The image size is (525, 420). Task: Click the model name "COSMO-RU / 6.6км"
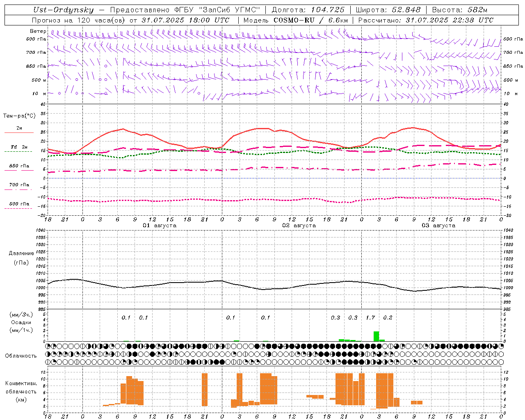click(x=311, y=20)
